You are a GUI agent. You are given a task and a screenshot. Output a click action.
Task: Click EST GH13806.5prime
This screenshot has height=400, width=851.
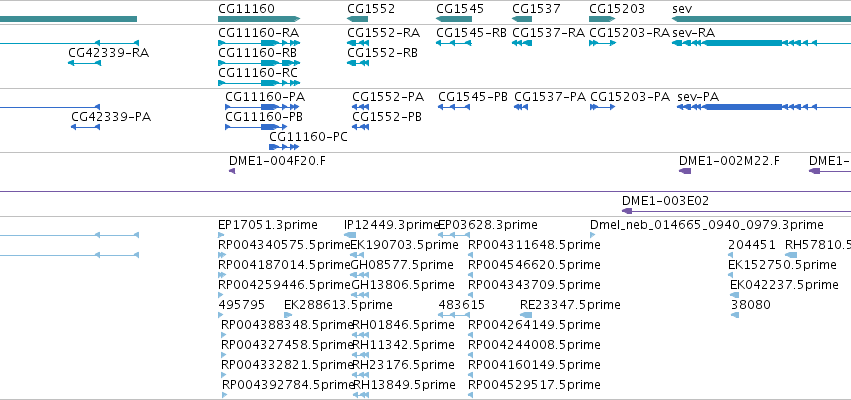(360, 295)
